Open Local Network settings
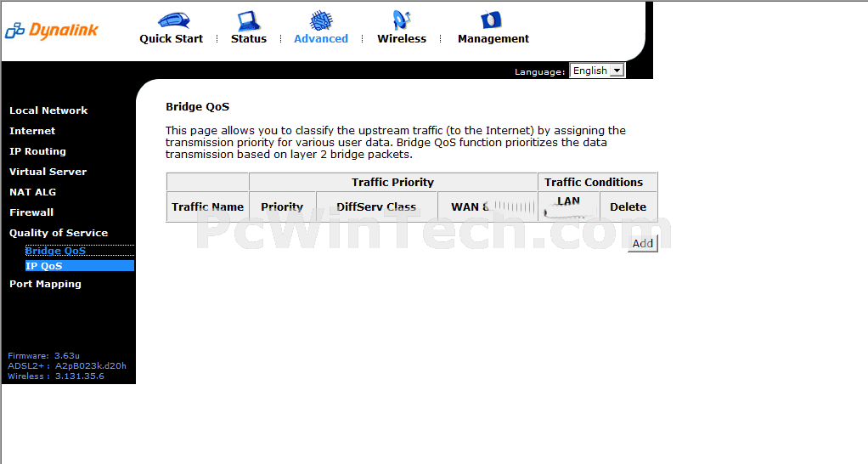The image size is (868, 464). click(x=48, y=110)
